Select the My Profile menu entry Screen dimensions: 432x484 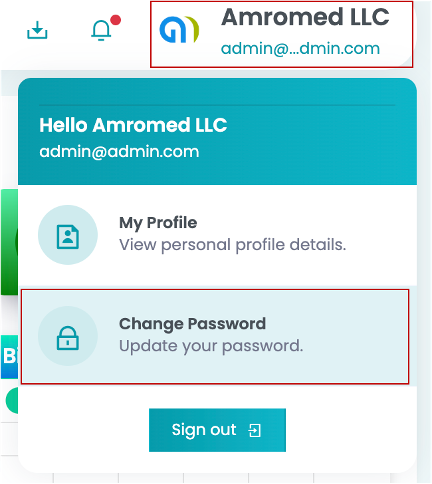[217, 235]
